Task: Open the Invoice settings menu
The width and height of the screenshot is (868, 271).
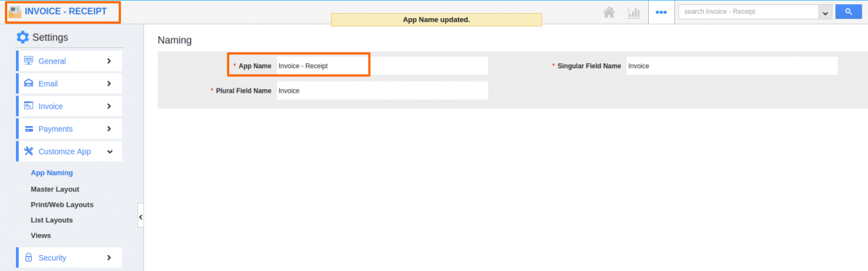Action: click(x=69, y=106)
